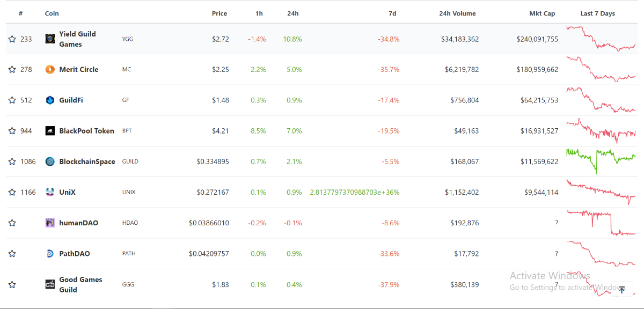This screenshot has height=309, width=644.
Task: Toggle the favorite star for GuildFi
Action: [x=12, y=100]
